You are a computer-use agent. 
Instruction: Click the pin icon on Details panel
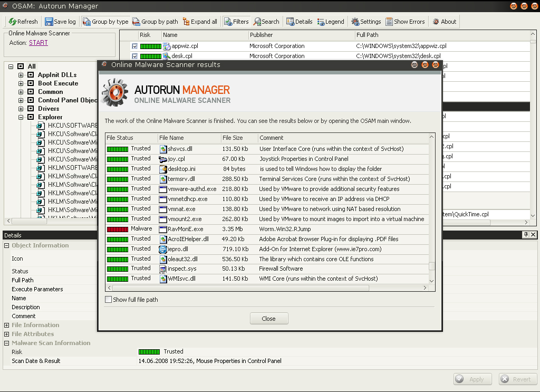526,235
